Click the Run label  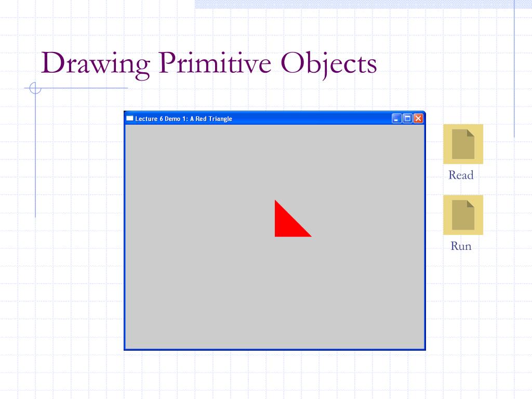tap(461, 246)
